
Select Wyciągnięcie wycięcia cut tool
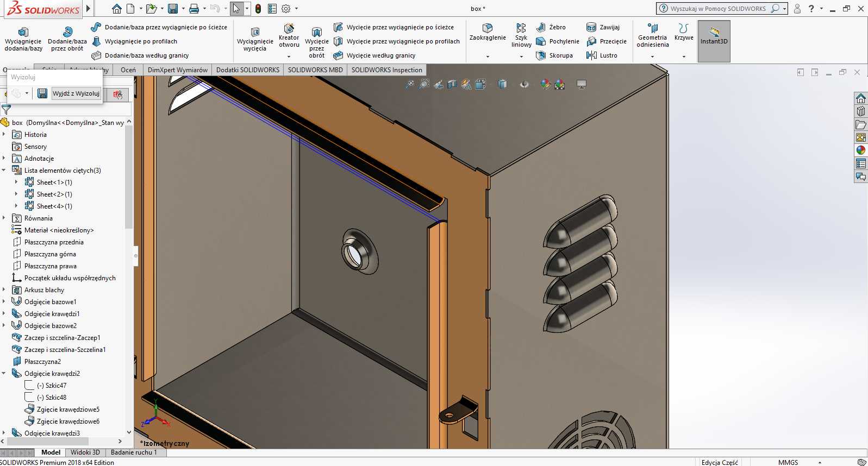pyautogui.click(x=255, y=40)
